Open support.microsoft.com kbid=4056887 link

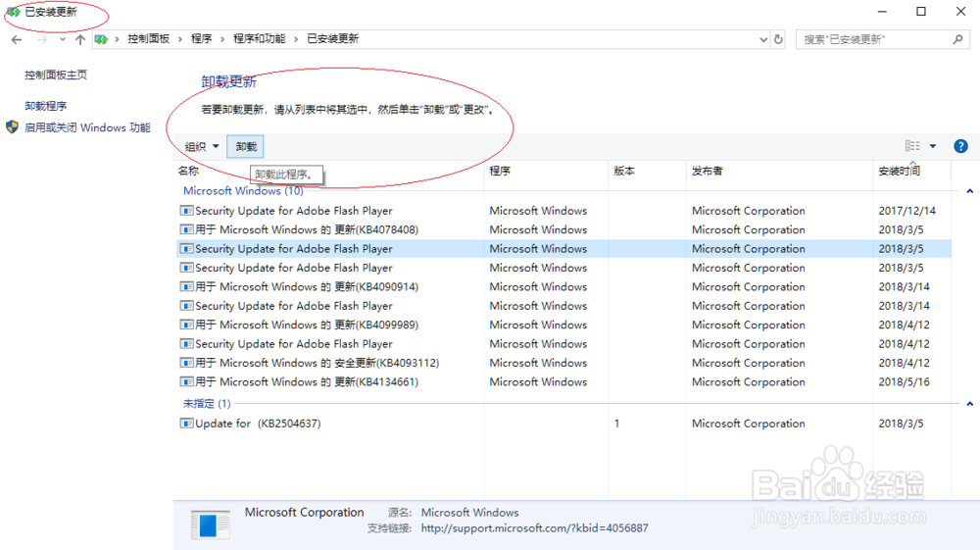[x=534, y=528]
